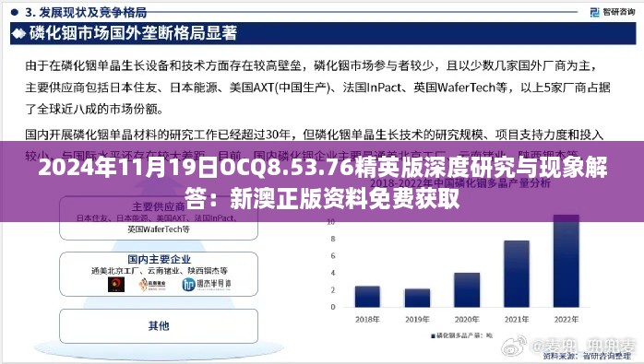Click the 2021年 bar in the chart

click(x=517, y=274)
